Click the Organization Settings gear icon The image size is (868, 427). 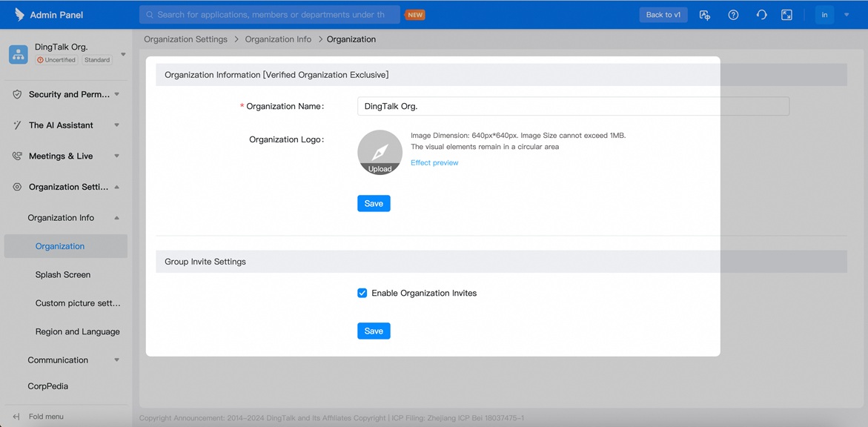17,188
